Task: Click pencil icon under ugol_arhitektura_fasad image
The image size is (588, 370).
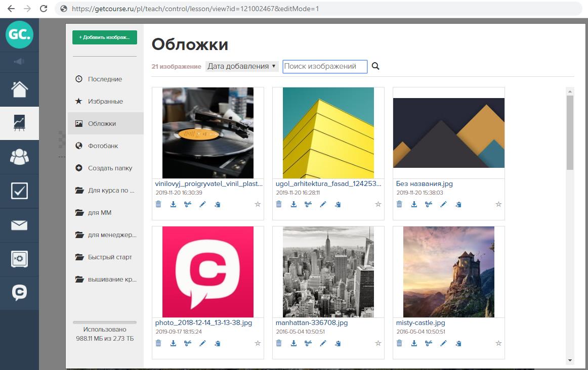Action: (x=323, y=204)
